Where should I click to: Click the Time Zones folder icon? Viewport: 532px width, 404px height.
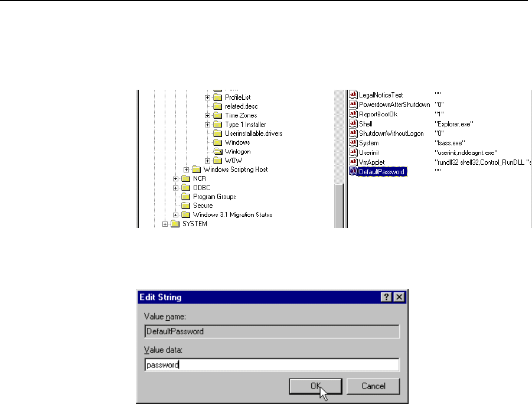[x=217, y=115]
